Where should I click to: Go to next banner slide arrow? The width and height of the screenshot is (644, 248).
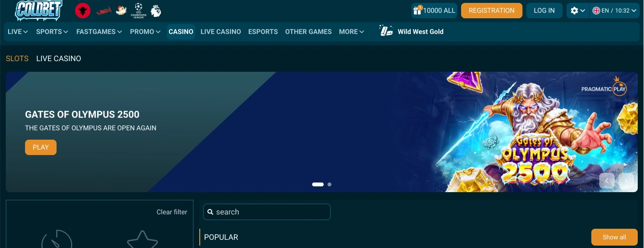coord(626,181)
